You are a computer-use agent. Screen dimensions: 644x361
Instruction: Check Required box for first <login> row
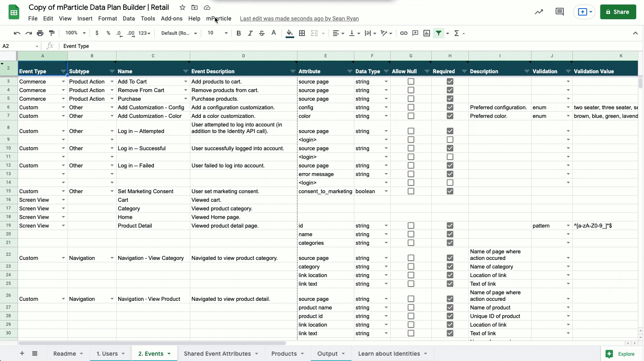[450, 140]
